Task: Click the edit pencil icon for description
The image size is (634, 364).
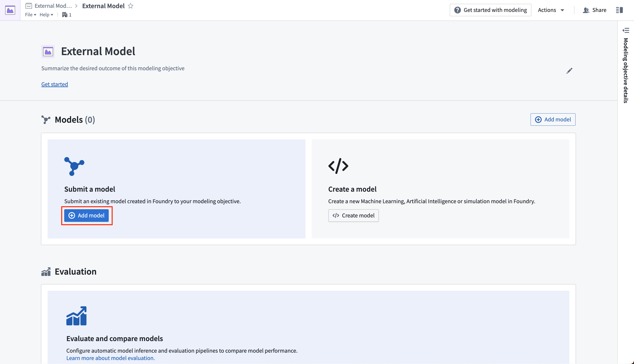Action: click(x=569, y=71)
